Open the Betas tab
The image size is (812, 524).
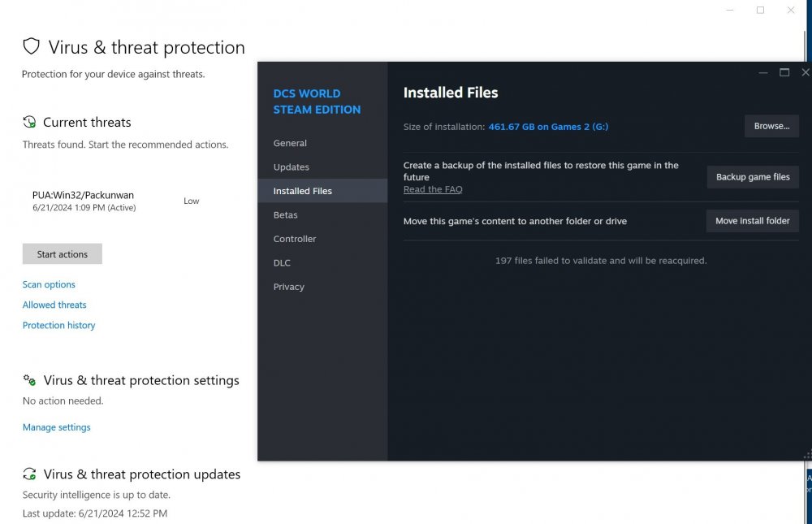click(x=285, y=214)
